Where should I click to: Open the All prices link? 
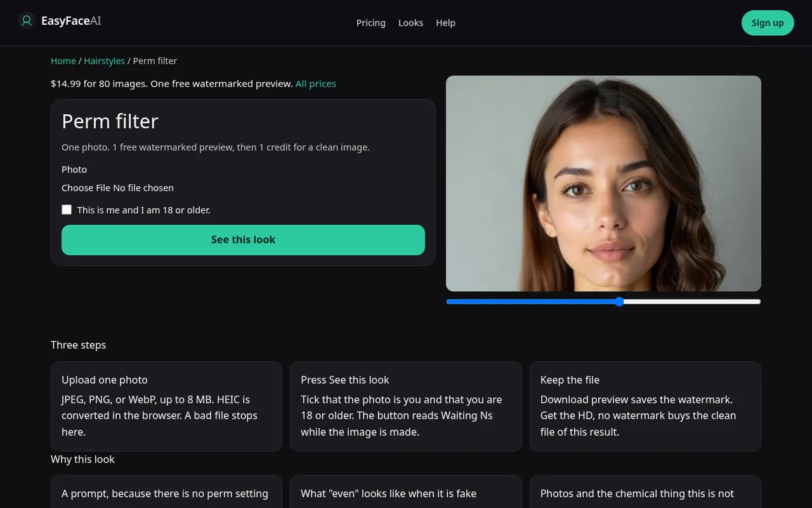(316, 84)
